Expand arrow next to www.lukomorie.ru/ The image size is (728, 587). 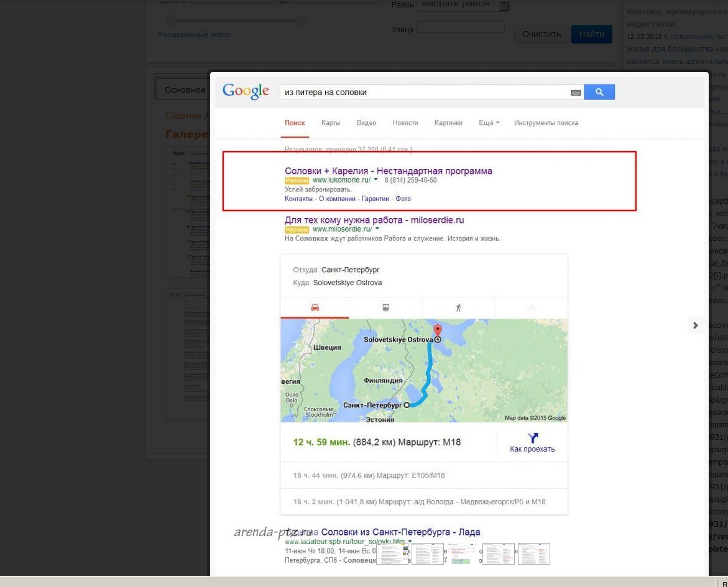[x=376, y=180]
